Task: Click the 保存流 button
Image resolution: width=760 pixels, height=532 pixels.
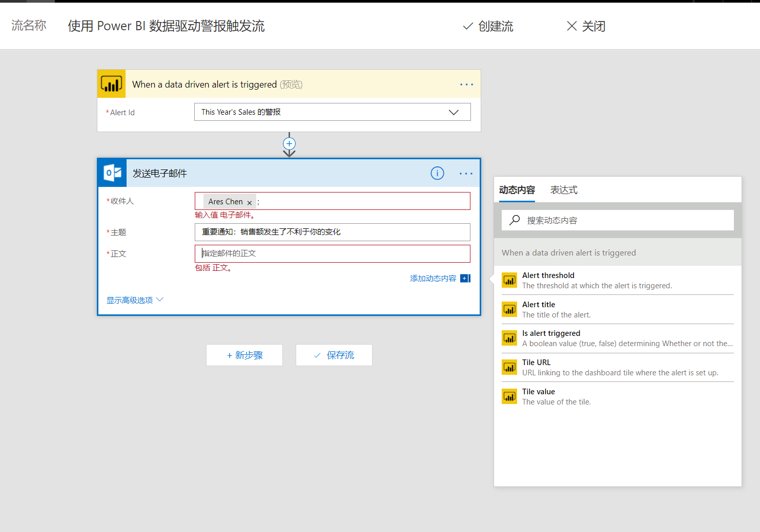Action: point(334,355)
